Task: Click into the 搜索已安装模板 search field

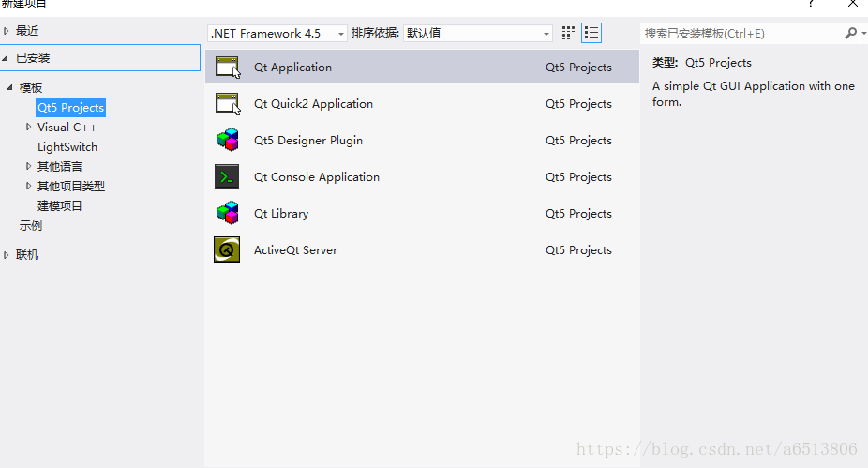Action: click(x=741, y=33)
